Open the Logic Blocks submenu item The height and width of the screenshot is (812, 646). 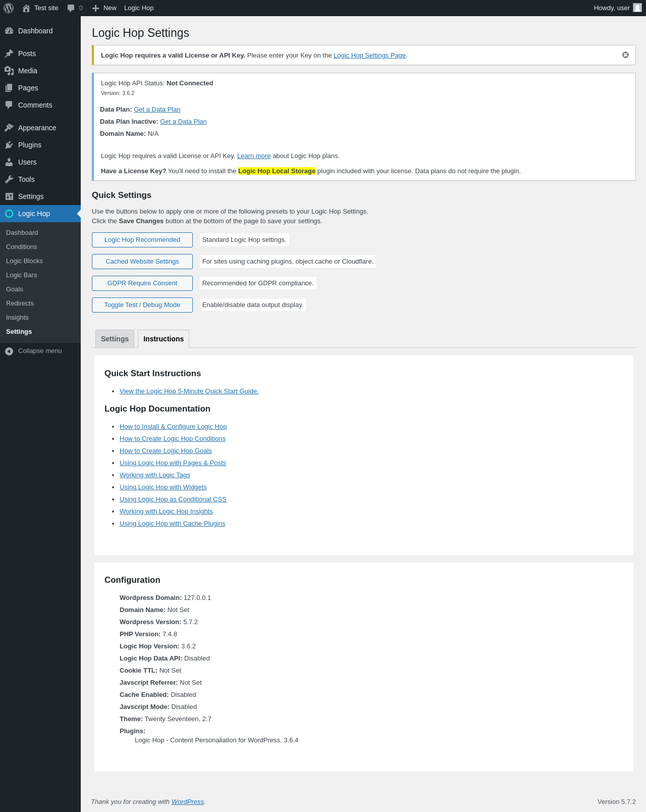(x=24, y=261)
